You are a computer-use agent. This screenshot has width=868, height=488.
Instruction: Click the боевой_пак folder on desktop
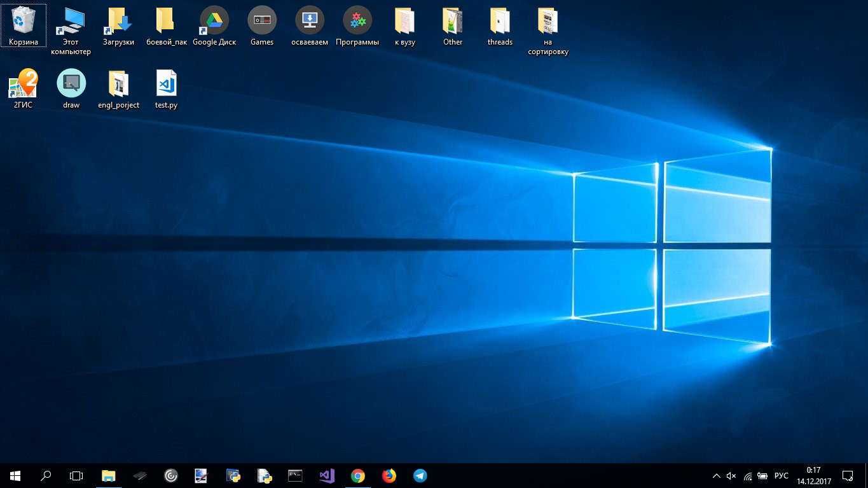click(167, 25)
